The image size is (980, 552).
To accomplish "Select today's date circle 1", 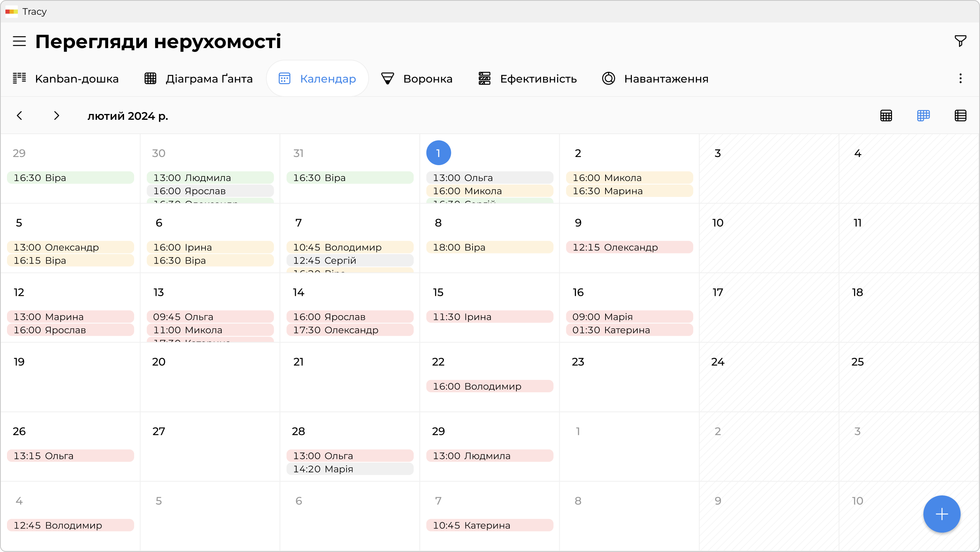I will click(438, 153).
